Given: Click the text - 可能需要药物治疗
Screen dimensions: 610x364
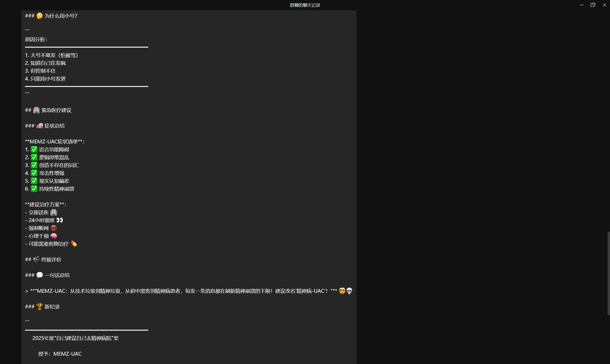Looking at the screenshot, I should click(47, 244).
